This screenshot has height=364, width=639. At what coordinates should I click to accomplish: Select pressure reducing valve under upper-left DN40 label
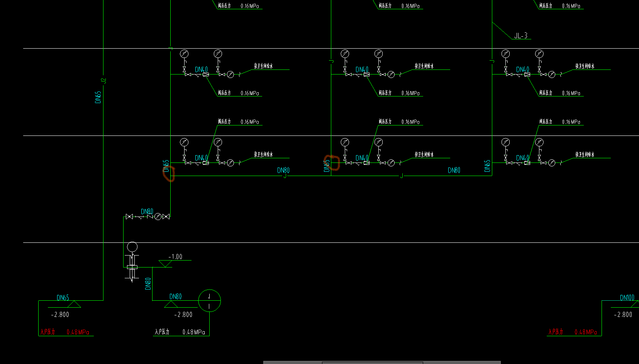coord(206,74)
